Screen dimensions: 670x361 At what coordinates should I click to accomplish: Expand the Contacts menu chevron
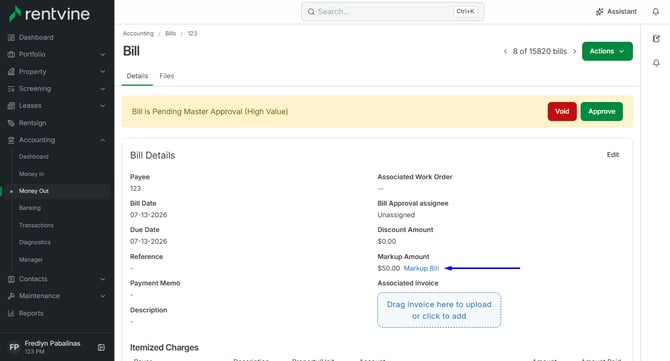[x=103, y=279]
